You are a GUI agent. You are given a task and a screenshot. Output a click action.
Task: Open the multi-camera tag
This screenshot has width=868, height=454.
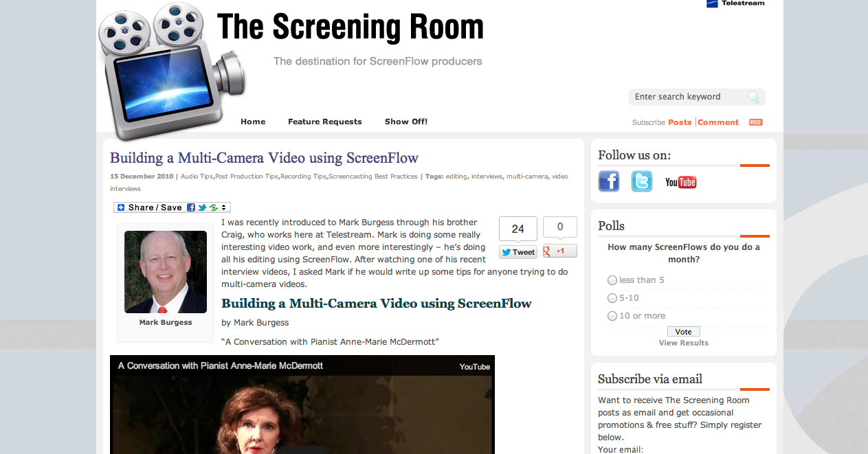pyautogui.click(x=527, y=177)
